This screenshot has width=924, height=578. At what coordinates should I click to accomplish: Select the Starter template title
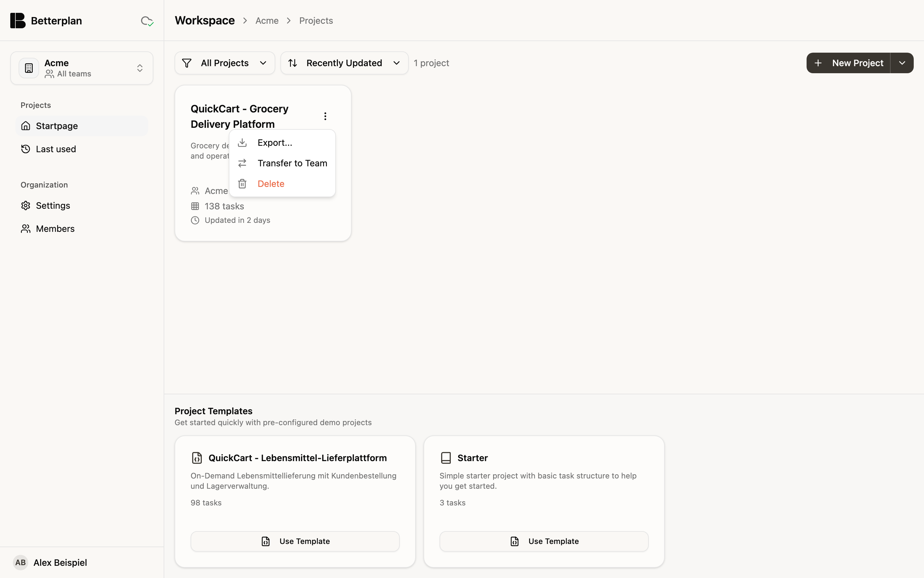click(x=473, y=458)
